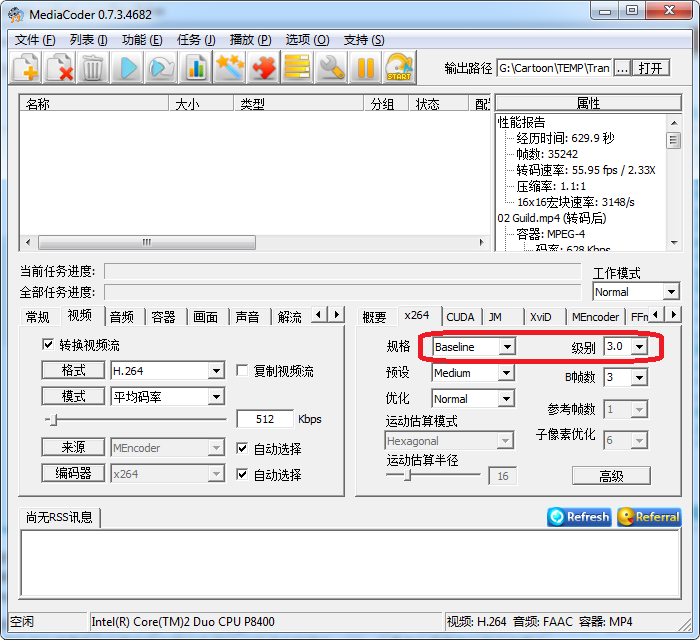This screenshot has height=640, width=700.
Task: Click the 来源 button
Action: [74, 447]
